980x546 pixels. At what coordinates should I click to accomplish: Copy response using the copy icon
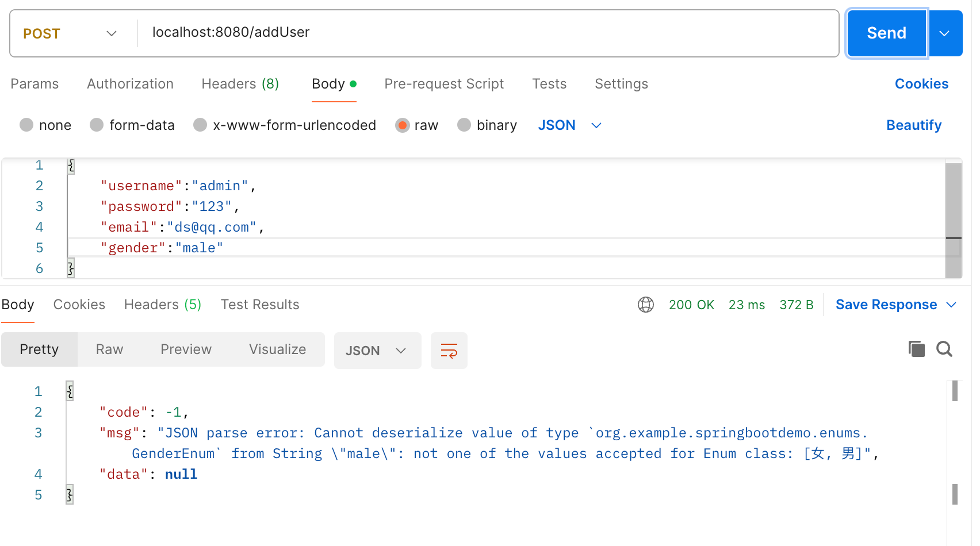[x=916, y=349]
